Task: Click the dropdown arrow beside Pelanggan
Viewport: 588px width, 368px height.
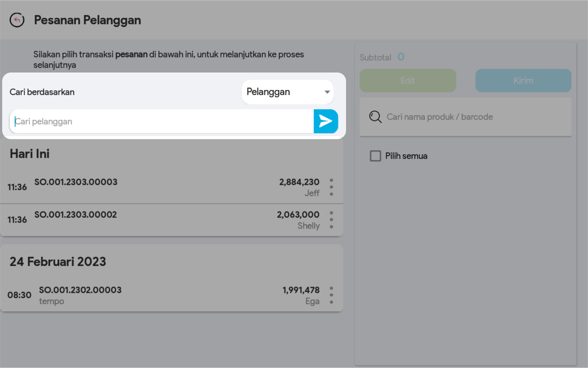Action: point(327,92)
